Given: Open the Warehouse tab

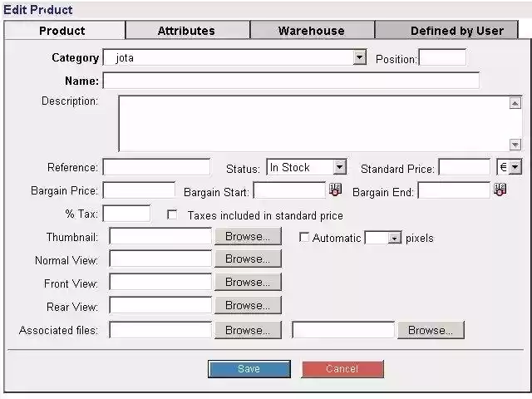Looking at the screenshot, I should click(x=313, y=31).
